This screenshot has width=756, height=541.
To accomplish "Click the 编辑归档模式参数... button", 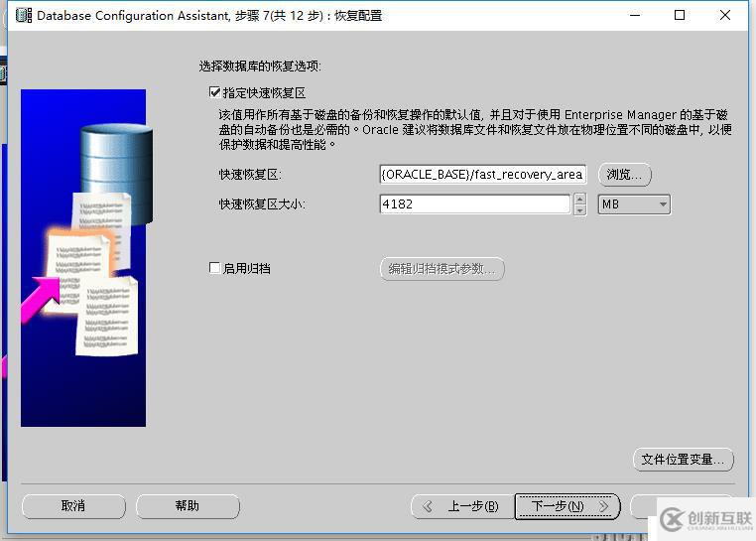I will 442,269.
